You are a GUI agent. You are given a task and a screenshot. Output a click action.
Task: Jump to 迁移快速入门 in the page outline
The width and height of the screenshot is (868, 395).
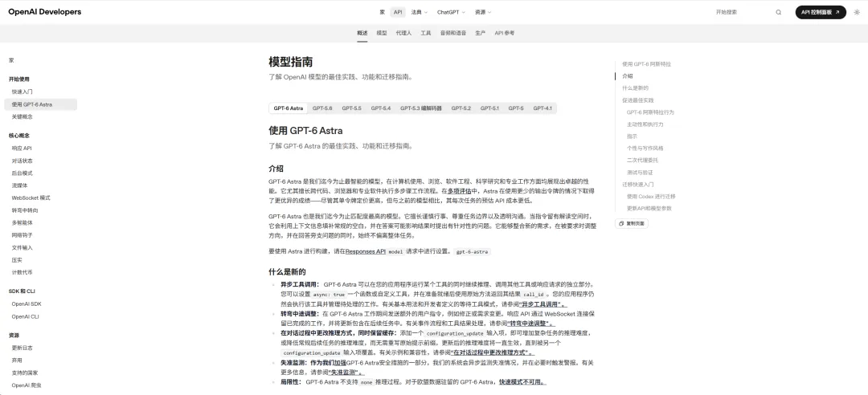tap(637, 184)
